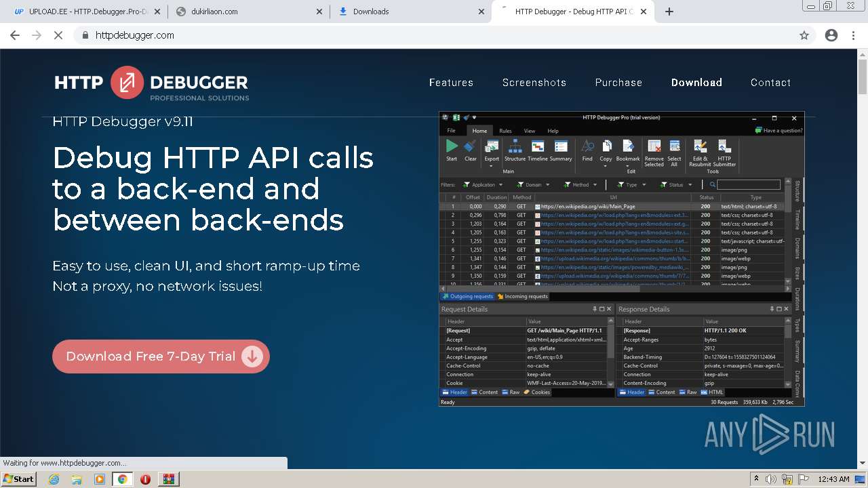
Task: Open the Chrome three-dot menu
Action: tap(853, 35)
